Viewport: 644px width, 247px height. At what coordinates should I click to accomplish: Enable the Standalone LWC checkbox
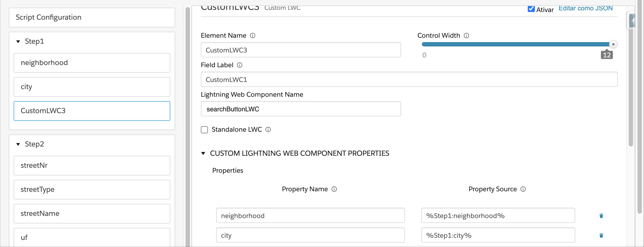[204, 130]
